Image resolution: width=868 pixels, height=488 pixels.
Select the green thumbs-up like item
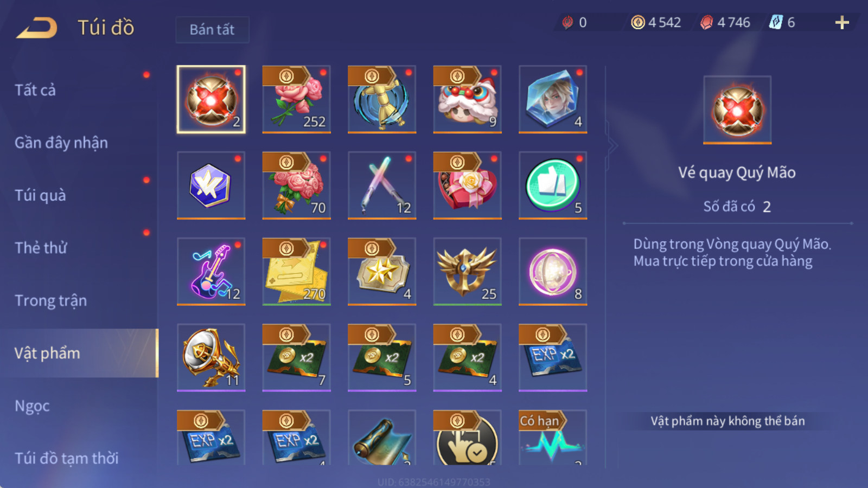(553, 185)
